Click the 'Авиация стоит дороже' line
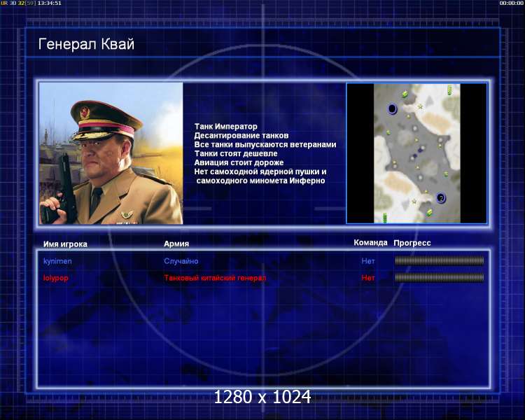Viewport: 525px width, 420px height. point(239,163)
